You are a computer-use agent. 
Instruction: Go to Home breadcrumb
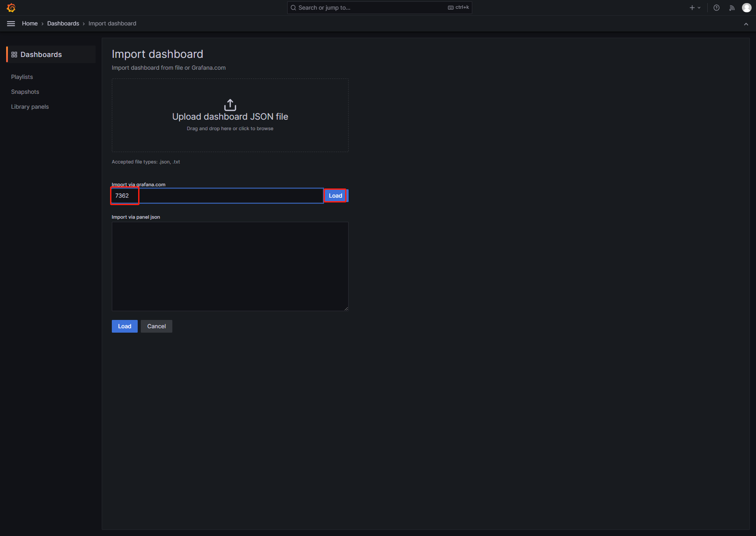click(x=30, y=24)
